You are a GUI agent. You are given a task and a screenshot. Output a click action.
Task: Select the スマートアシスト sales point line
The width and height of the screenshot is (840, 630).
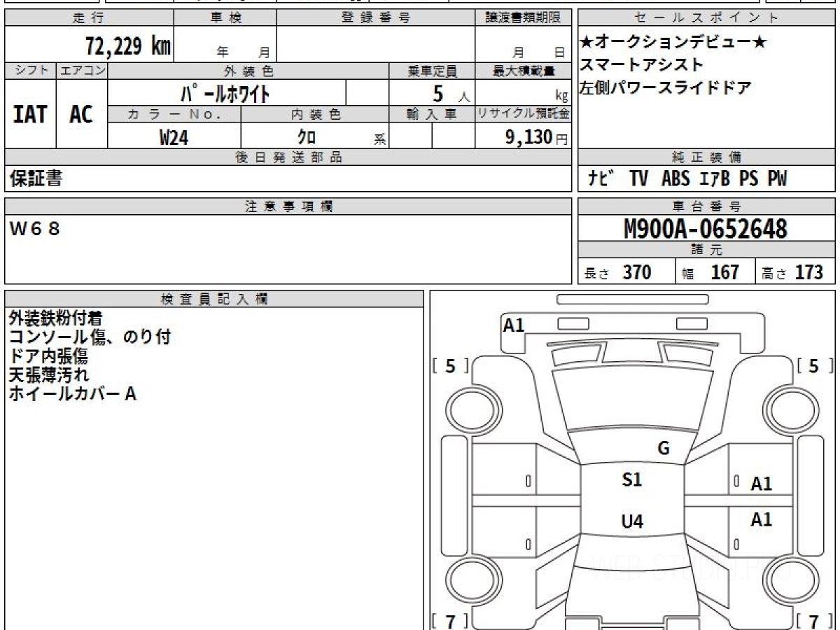[641, 64]
